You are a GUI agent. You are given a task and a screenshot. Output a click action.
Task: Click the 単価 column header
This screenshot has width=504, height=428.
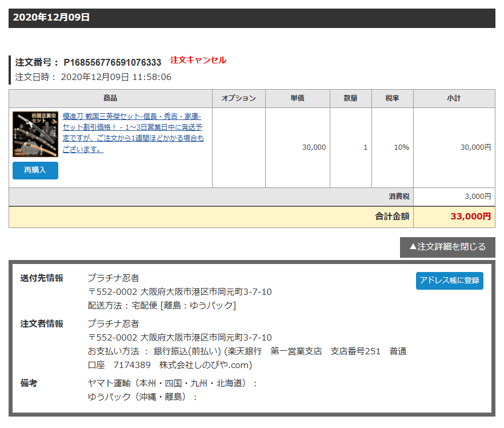tap(297, 98)
